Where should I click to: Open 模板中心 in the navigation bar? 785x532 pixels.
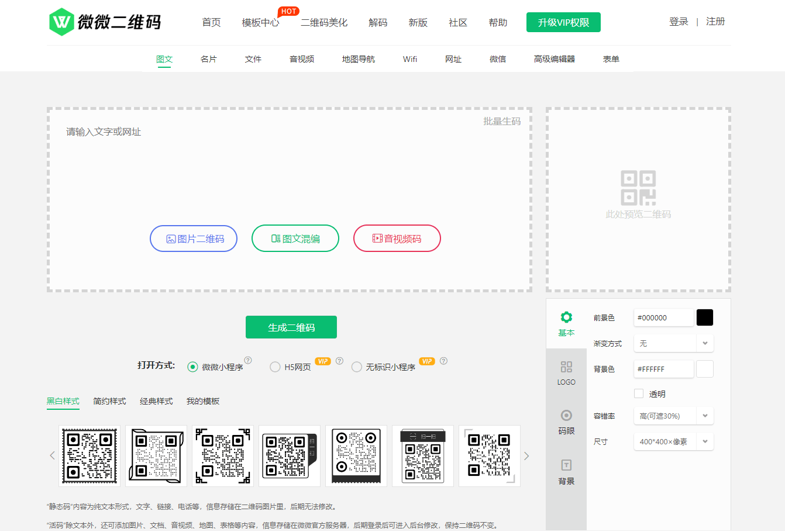coord(260,22)
